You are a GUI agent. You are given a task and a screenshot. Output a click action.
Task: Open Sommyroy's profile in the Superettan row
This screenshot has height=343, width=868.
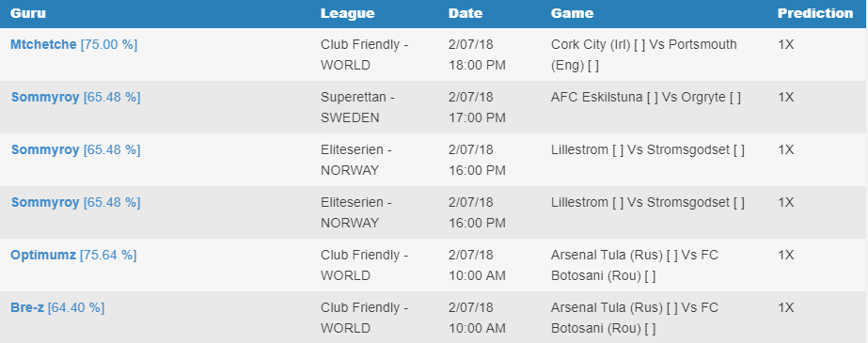coord(45,98)
